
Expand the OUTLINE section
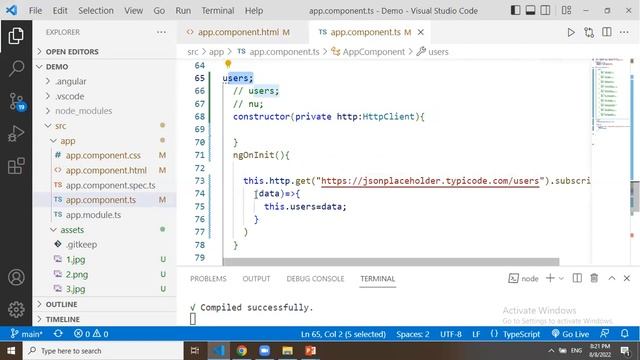[x=61, y=304]
